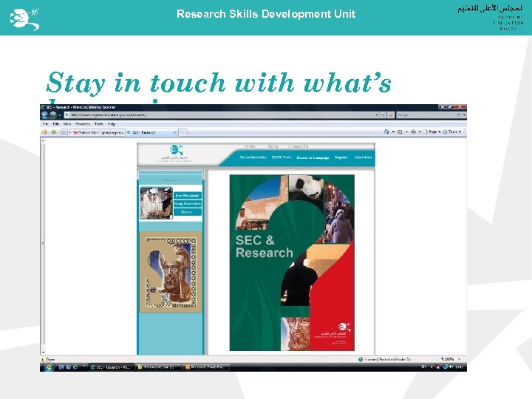Click the Google search box
This screenshot has height=399, width=532.
(x=426, y=115)
